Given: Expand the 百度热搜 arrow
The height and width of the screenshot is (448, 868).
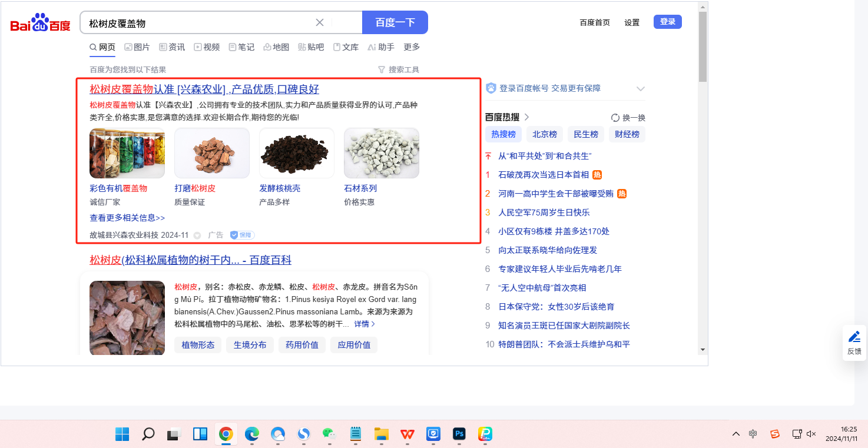Looking at the screenshot, I should pyautogui.click(x=526, y=117).
